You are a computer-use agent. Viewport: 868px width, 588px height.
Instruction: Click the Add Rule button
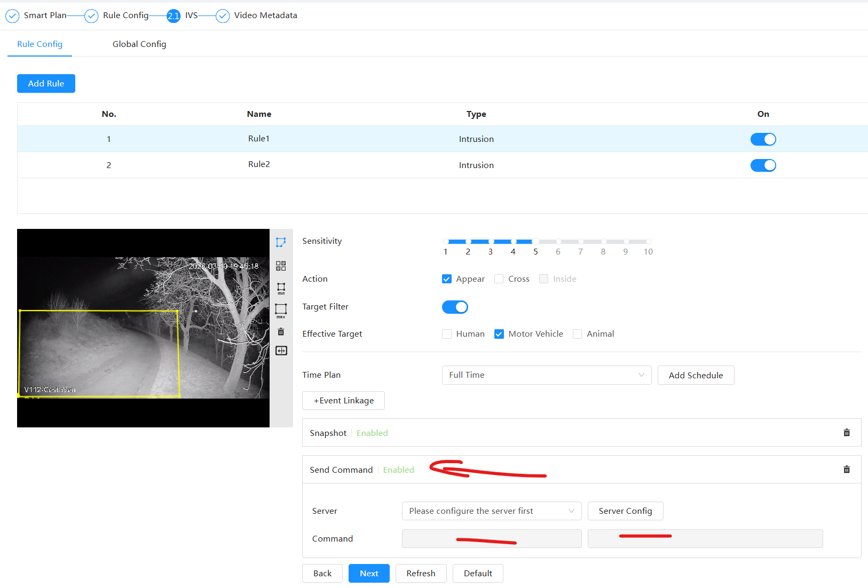(46, 84)
